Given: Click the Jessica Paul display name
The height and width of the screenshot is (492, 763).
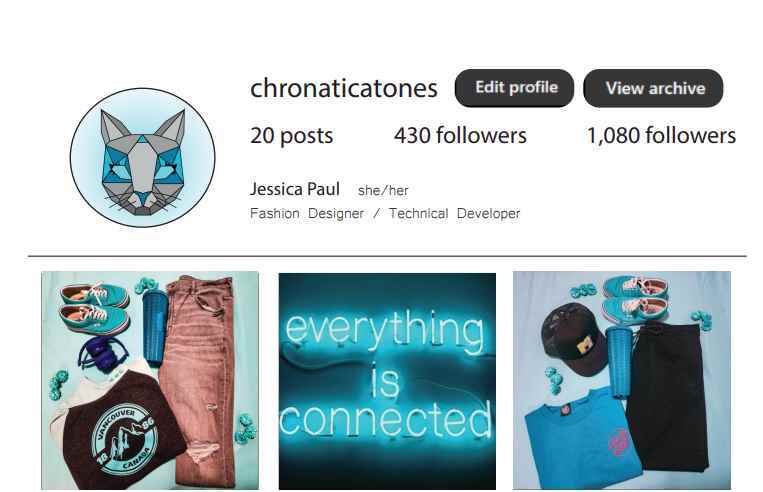Looking at the screenshot, I should [x=294, y=189].
